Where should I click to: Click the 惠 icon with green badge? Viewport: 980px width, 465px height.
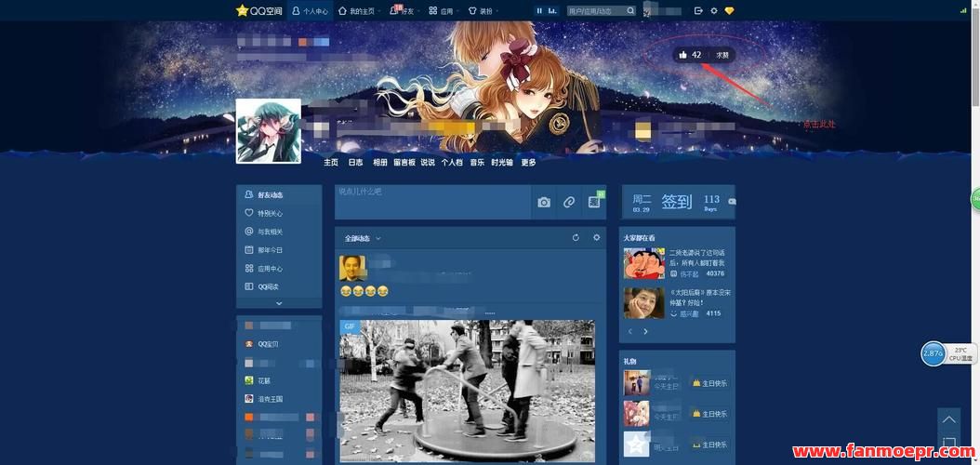pos(594,202)
